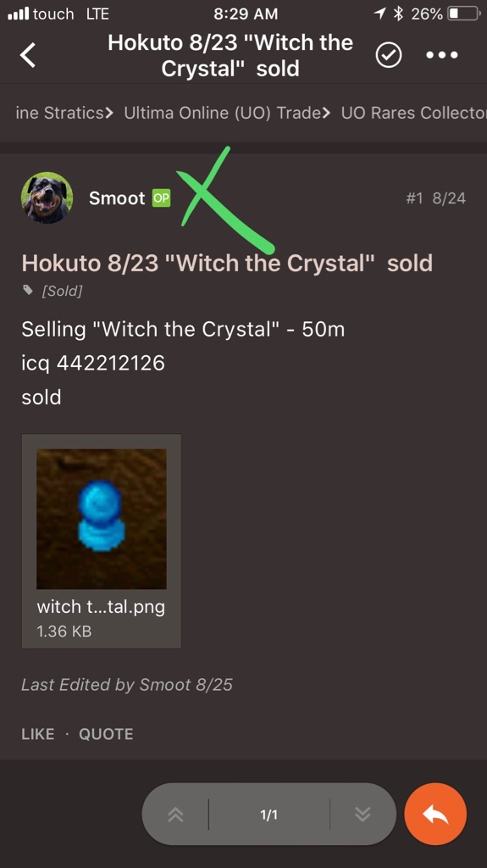Tap the post title heading
This screenshot has height=868, width=487.
tap(227, 263)
